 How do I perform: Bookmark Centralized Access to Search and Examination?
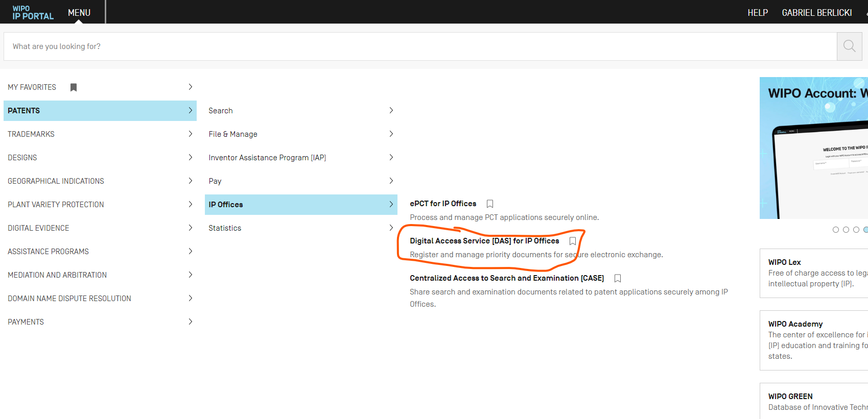pos(618,278)
